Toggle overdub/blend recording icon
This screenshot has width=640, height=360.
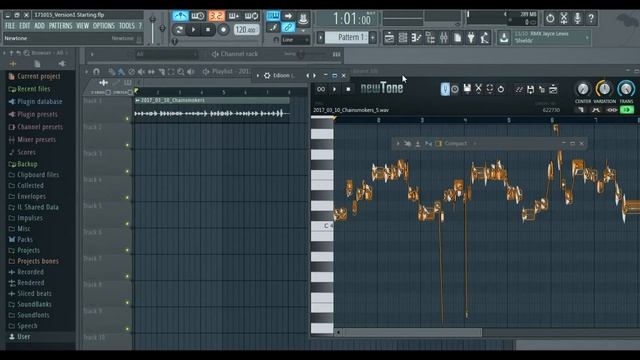coord(233,16)
